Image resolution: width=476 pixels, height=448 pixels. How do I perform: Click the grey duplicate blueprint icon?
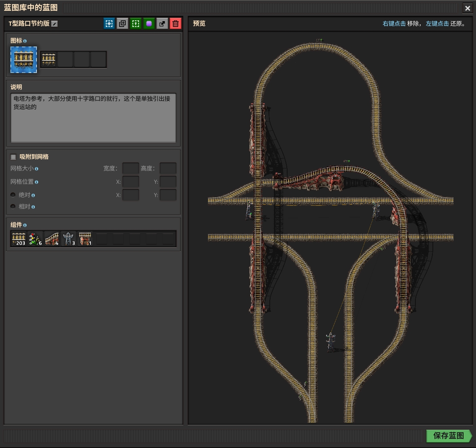122,24
